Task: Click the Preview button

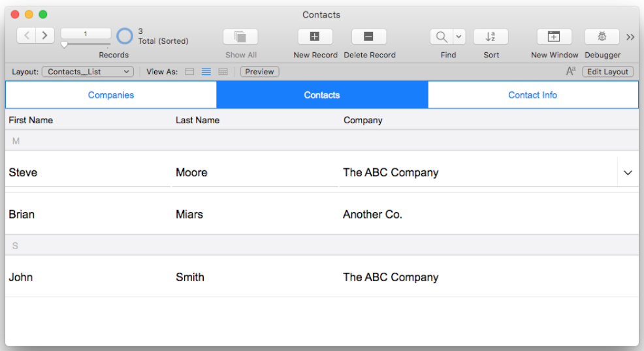Action: point(259,72)
